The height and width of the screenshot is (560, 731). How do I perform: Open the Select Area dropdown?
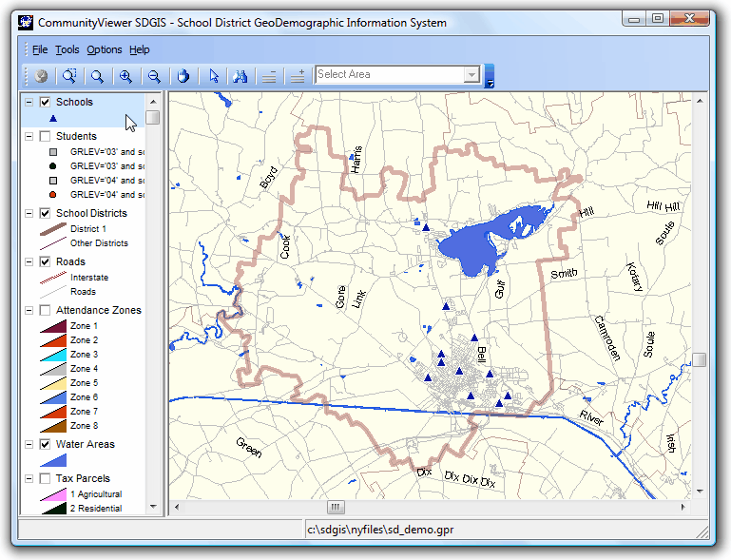(x=471, y=75)
